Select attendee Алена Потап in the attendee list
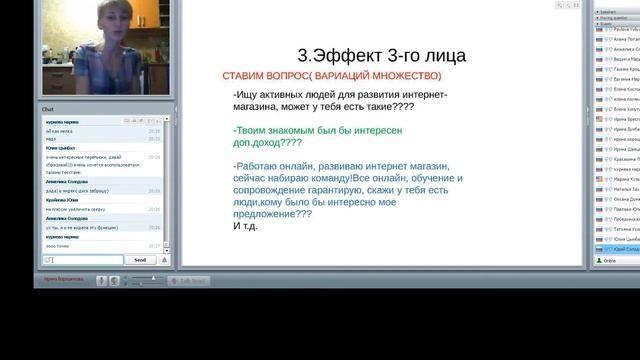This screenshot has height=360, width=640. pyautogui.click(x=618, y=39)
